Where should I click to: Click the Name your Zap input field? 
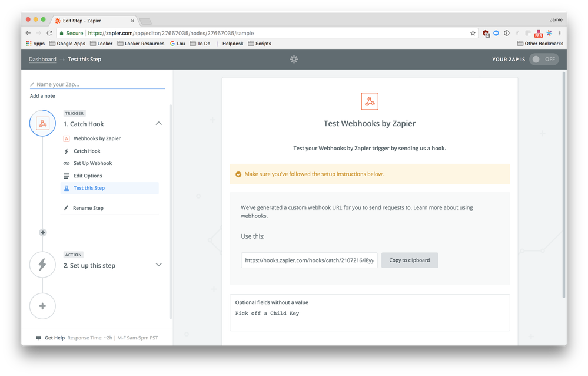(98, 84)
